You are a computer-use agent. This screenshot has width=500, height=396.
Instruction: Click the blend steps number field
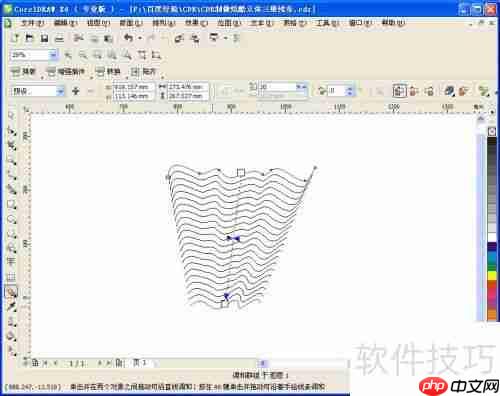point(277,87)
